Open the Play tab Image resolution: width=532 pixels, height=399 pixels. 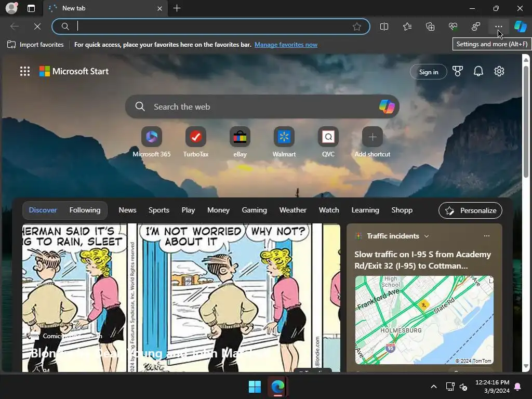[x=188, y=210]
